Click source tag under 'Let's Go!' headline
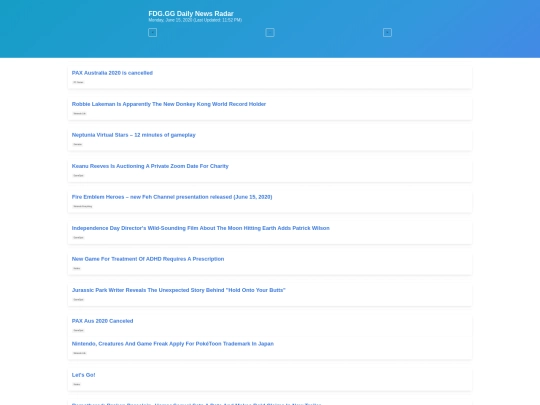The height and width of the screenshot is (405, 540). point(76,384)
